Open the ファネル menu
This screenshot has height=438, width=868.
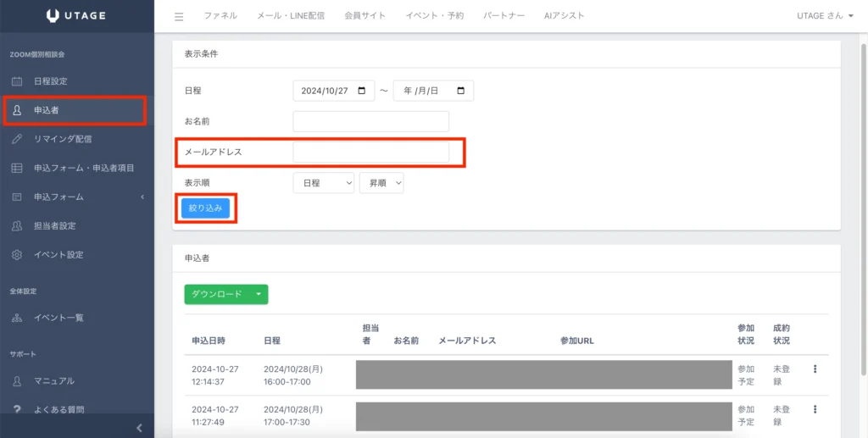coord(220,15)
